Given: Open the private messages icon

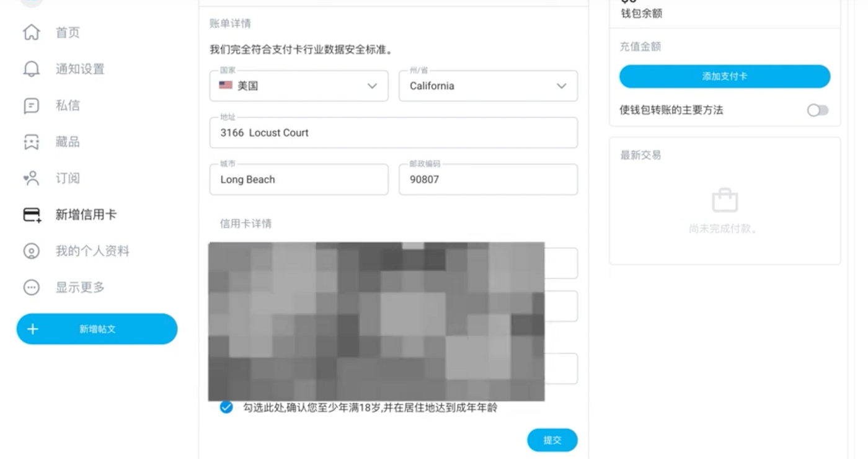Looking at the screenshot, I should [x=31, y=105].
